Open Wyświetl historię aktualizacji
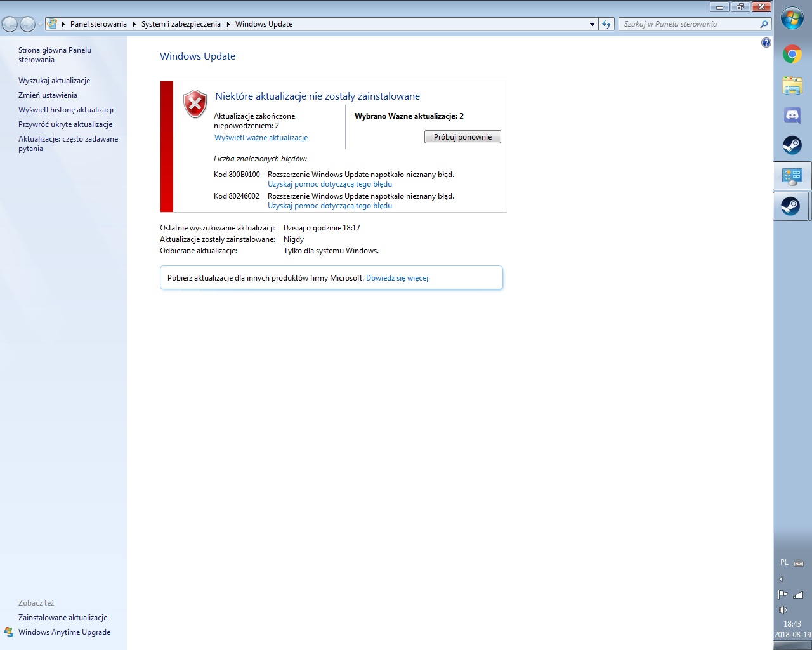The width and height of the screenshot is (812, 650). 66,110
